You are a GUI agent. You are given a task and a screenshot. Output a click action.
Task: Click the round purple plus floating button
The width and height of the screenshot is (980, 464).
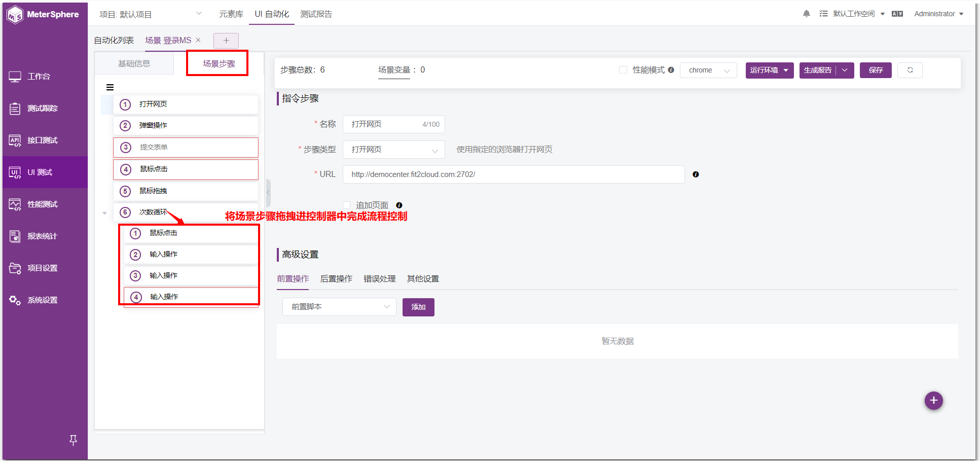click(934, 401)
